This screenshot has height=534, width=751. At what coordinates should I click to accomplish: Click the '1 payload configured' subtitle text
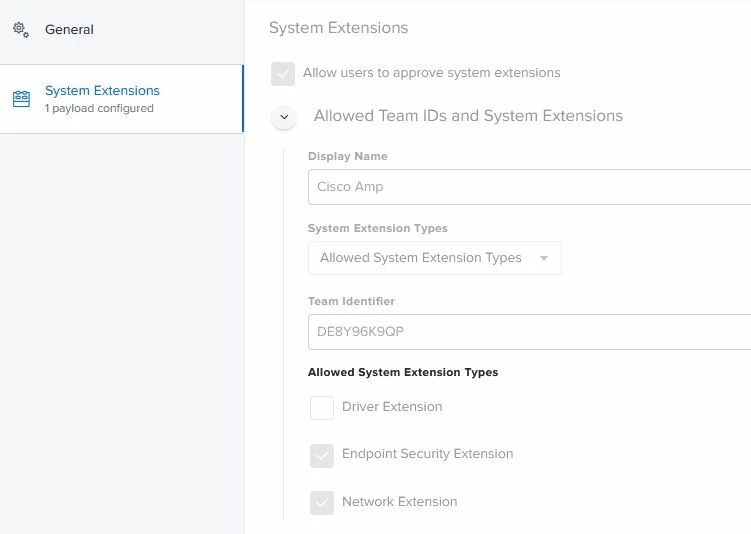pos(99,108)
